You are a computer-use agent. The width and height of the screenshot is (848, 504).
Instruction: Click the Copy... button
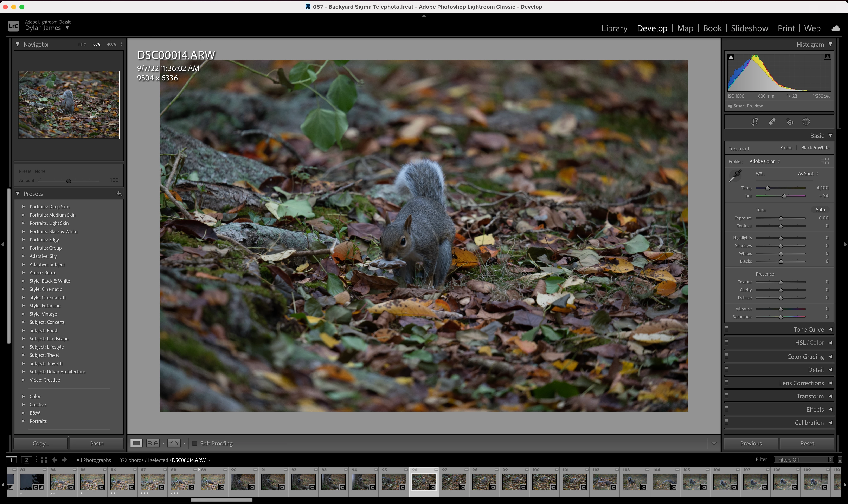pos(40,443)
